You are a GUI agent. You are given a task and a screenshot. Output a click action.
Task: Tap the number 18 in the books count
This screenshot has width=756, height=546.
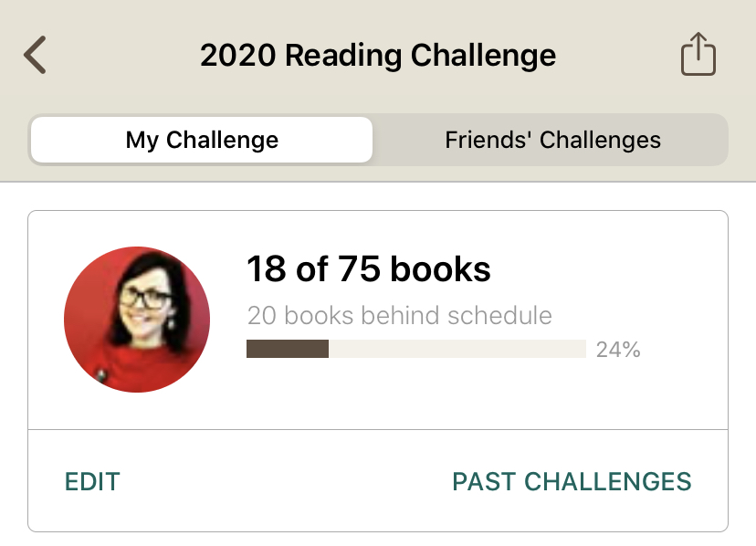pyautogui.click(x=266, y=269)
